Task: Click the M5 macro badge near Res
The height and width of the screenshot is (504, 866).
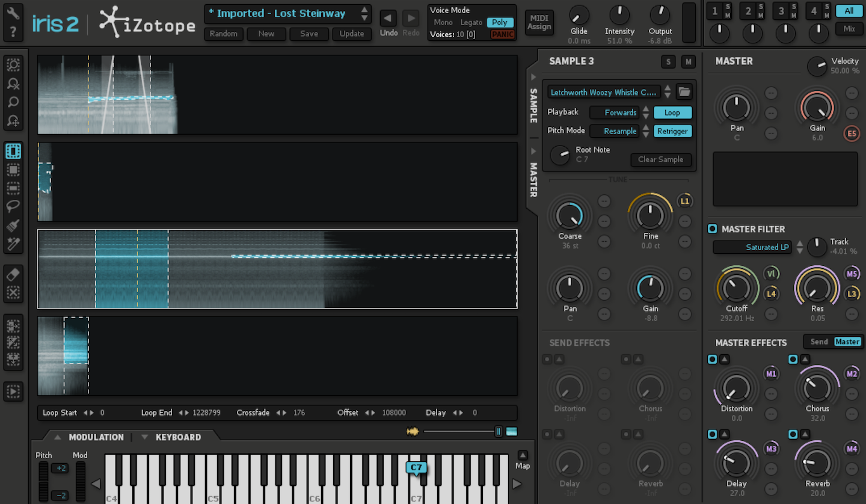Action: coord(852,274)
